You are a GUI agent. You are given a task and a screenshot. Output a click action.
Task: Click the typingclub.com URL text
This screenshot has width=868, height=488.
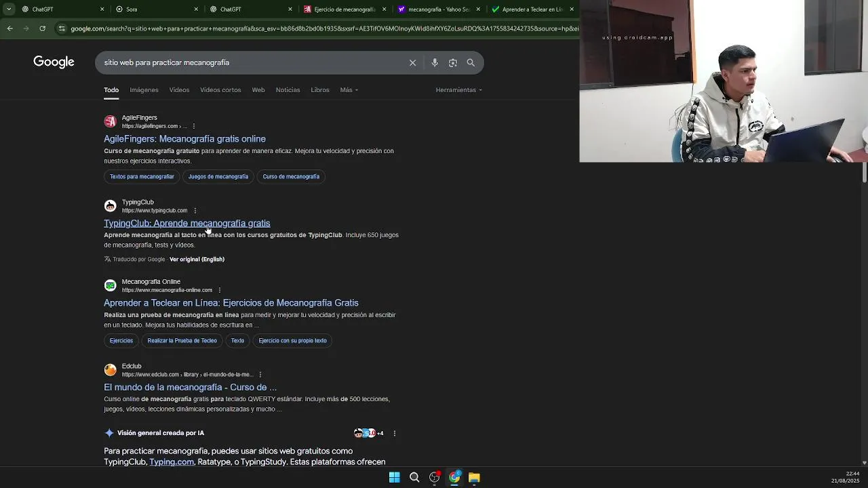coord(155,211)
